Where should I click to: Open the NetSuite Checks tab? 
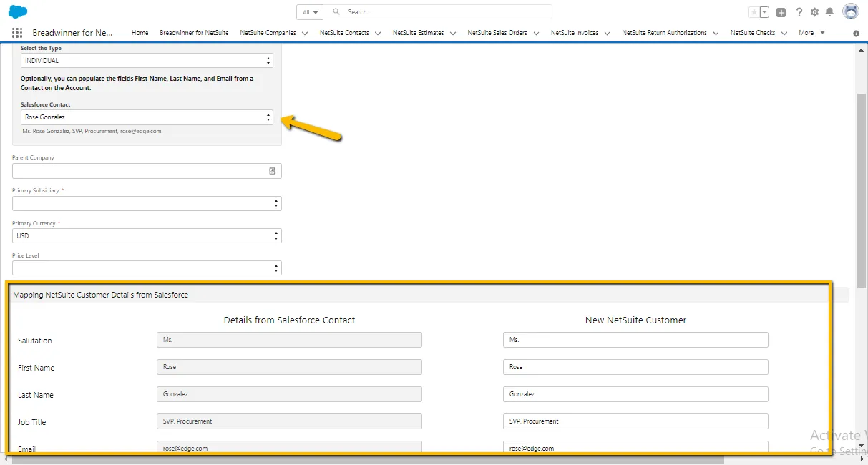(x=753, y=33)
